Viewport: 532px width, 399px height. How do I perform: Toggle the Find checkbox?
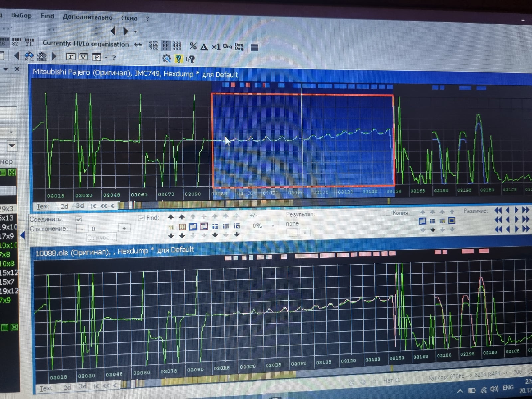141,218
